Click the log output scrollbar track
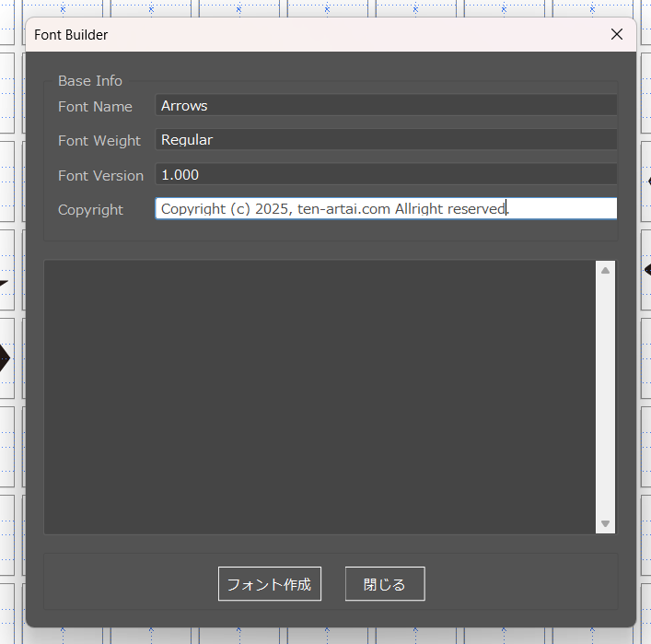 [x=605, y=397]
